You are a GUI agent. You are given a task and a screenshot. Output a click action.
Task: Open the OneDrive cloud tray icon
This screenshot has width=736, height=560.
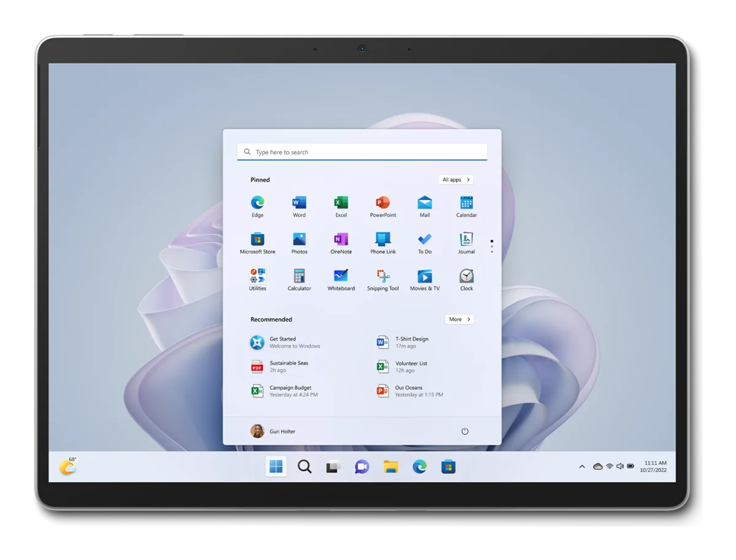coord(597,467)
